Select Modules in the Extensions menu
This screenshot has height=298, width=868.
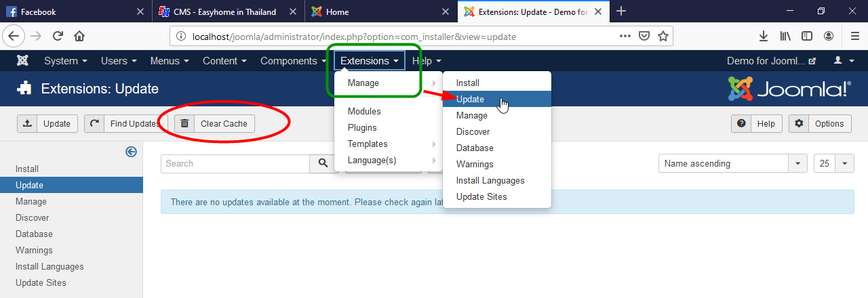[x=388, y=111]
